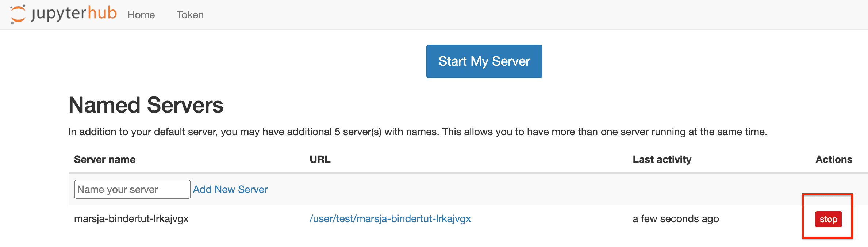Open the /user/test/marsja-bindertut-lrkajvgx URL link
Viewport: 868px width, 247px height.
390,219
